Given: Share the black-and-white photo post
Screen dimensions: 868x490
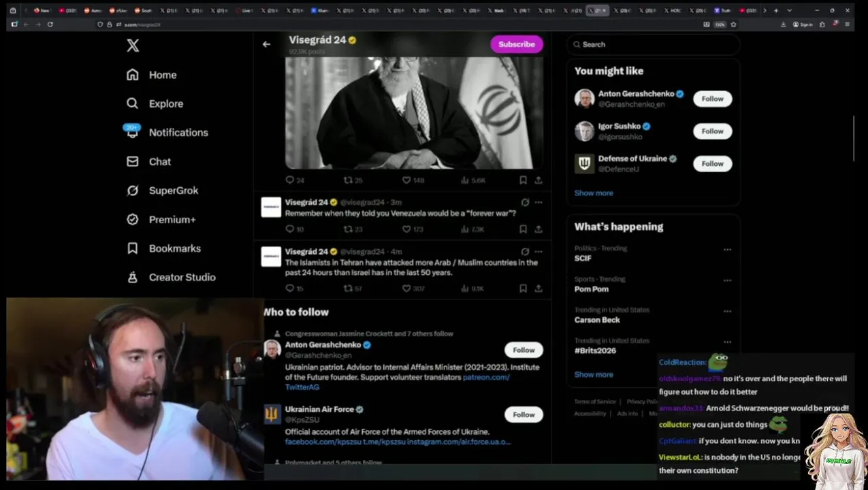Looking at the screenshot, I should pos(539,180).
